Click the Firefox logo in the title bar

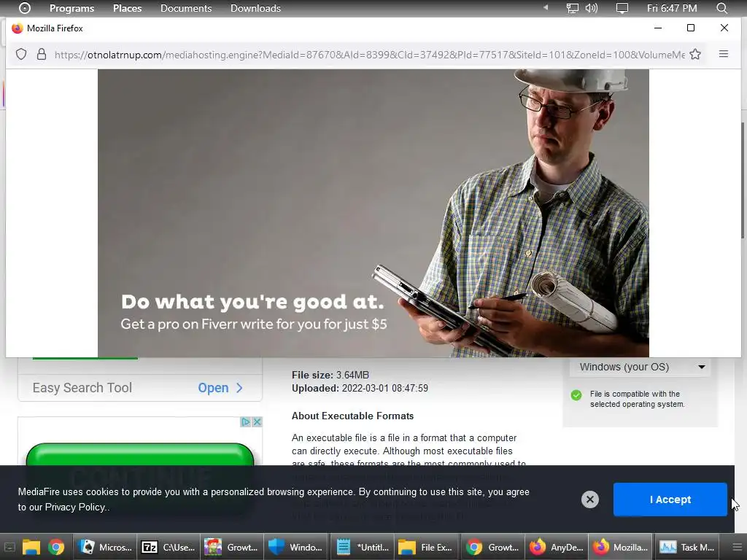click(x=18, y=28)
